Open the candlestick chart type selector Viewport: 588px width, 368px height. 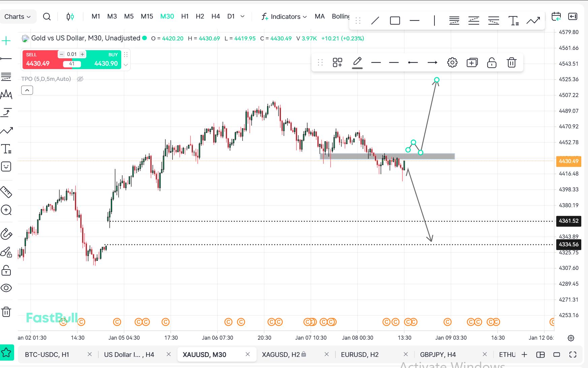pos(70,17)
